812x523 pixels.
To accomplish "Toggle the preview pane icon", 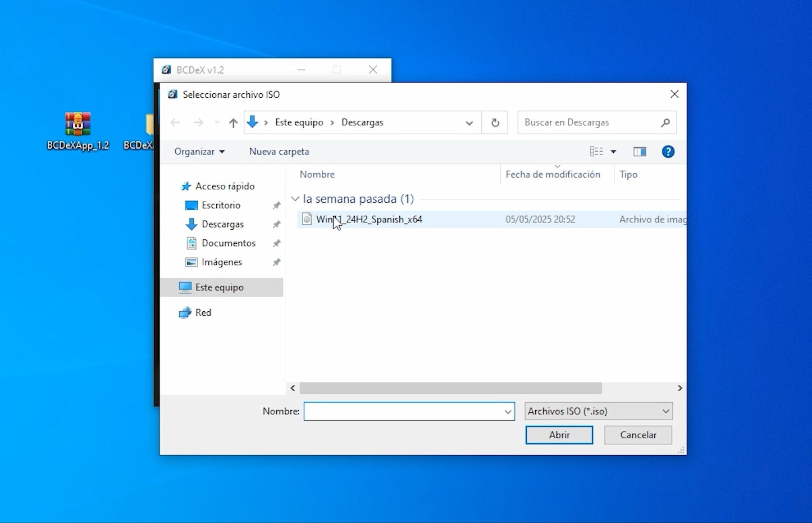I will pos(639,152).
